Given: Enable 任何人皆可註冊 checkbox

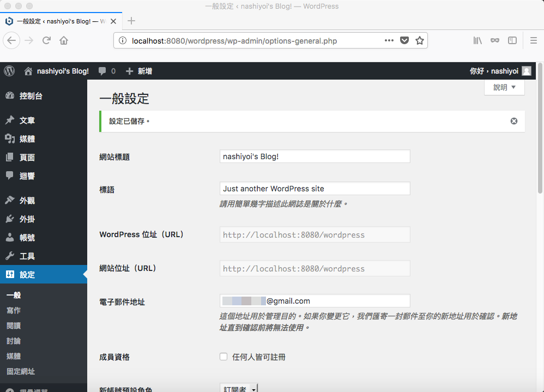Looking at the screenshot, I should click(x=223, y=357).
